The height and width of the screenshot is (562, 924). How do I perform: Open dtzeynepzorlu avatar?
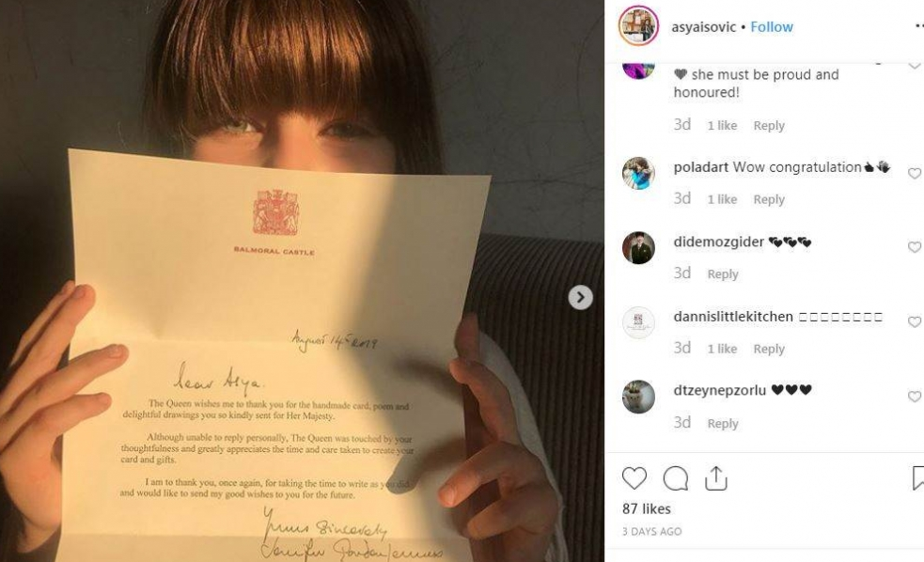point(638,397)
